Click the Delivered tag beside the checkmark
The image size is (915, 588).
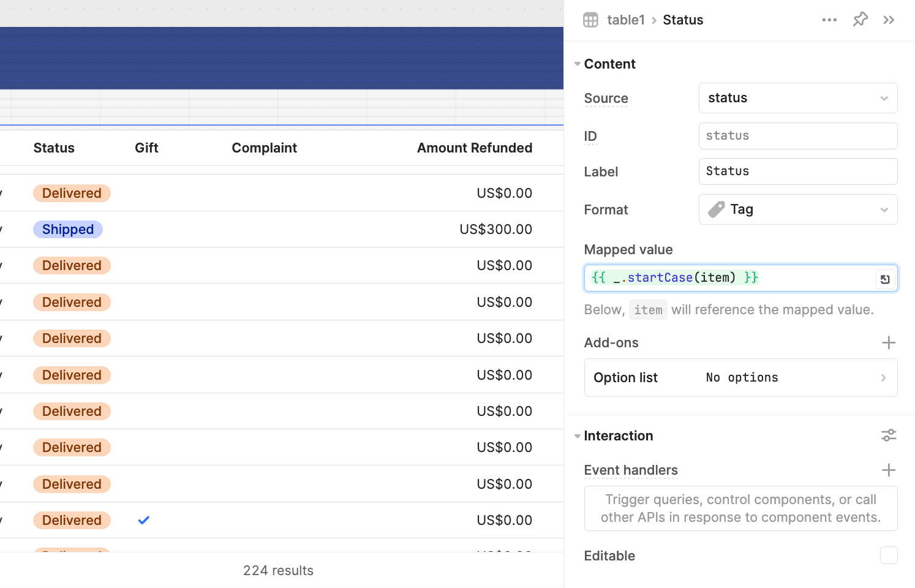(72, 521)
